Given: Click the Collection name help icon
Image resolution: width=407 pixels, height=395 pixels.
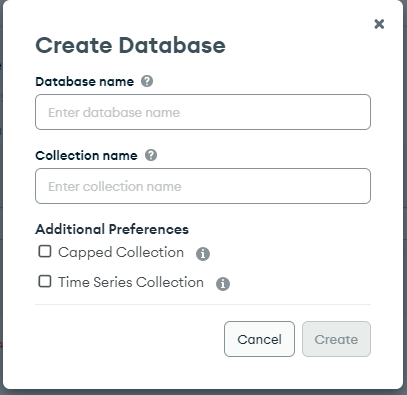Looking at the screenshot, I should coord(151,155).
